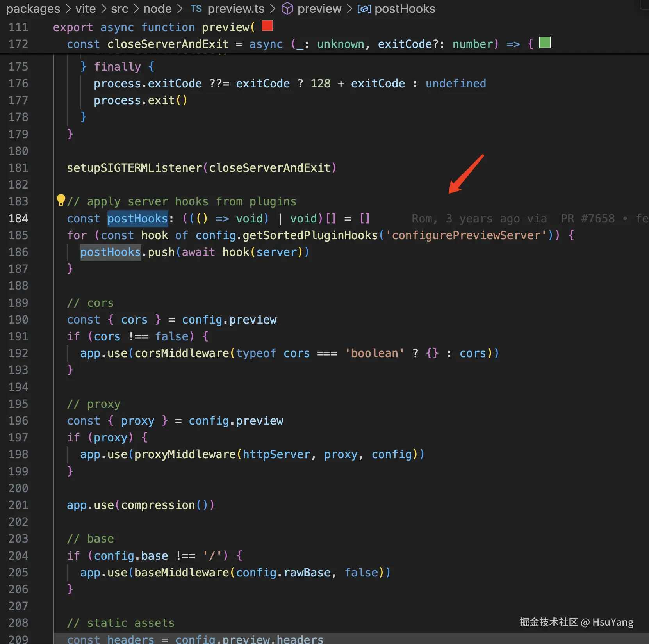
Task: Click line number 201 in the gutter
Action: (18, 505)
